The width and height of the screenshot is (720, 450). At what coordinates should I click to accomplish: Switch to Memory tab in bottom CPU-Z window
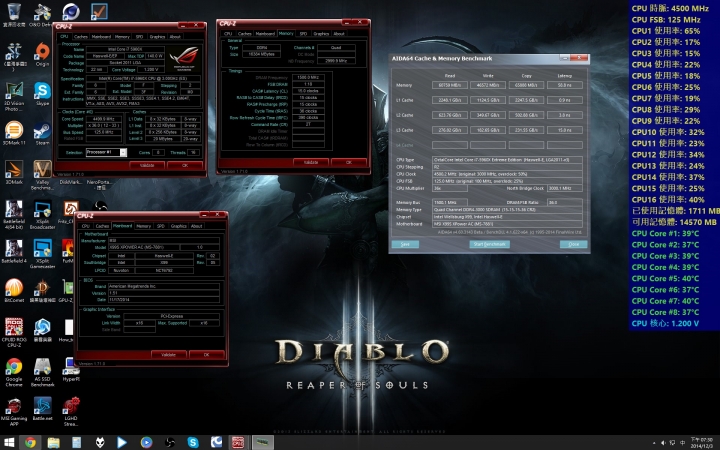click(x=143, y=226)
